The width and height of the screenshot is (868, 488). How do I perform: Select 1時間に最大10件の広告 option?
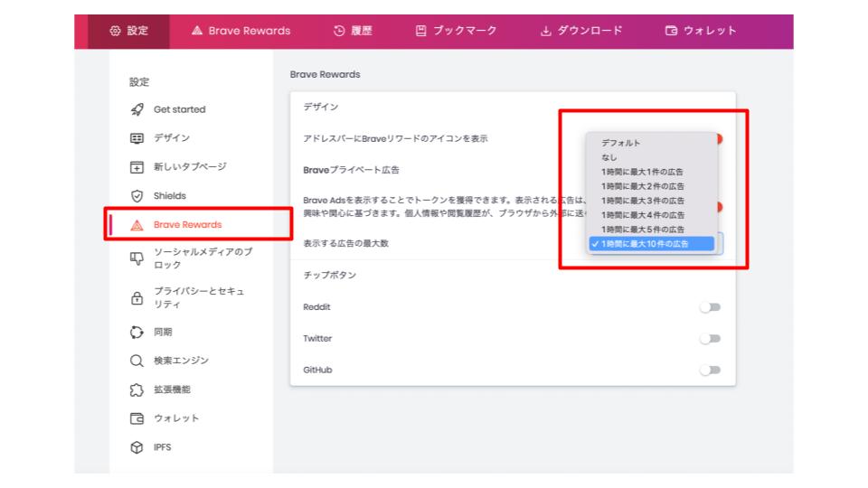pyautogui.click(x=652, y=243)
